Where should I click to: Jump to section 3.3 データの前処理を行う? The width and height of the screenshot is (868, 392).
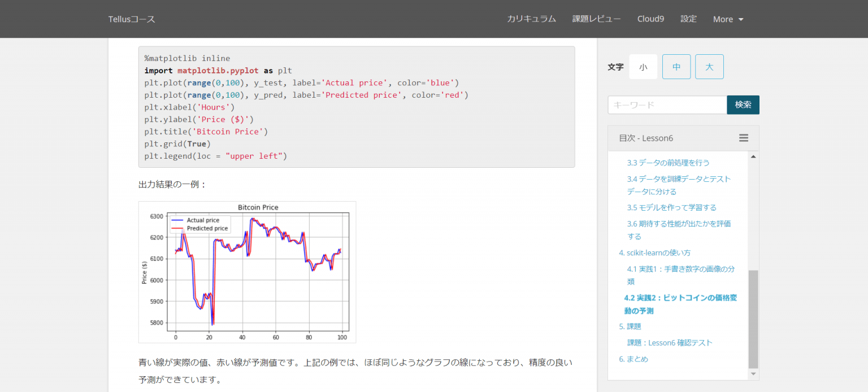(668, 163)
